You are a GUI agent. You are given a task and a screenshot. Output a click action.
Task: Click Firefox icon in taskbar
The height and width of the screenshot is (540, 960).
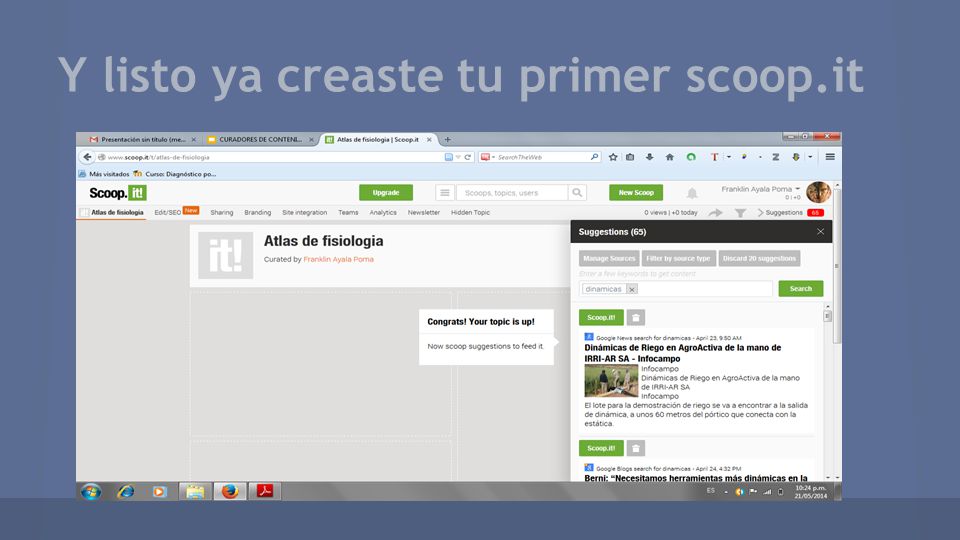230,491
